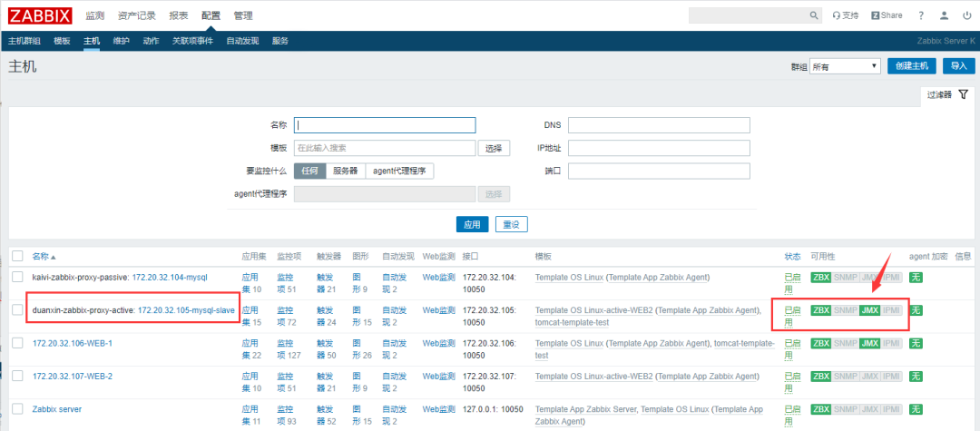The width and height of the screenshot is (980, 431).
Task: Open tomcat-template-test link in duanxin row
Action: (572, 322)
